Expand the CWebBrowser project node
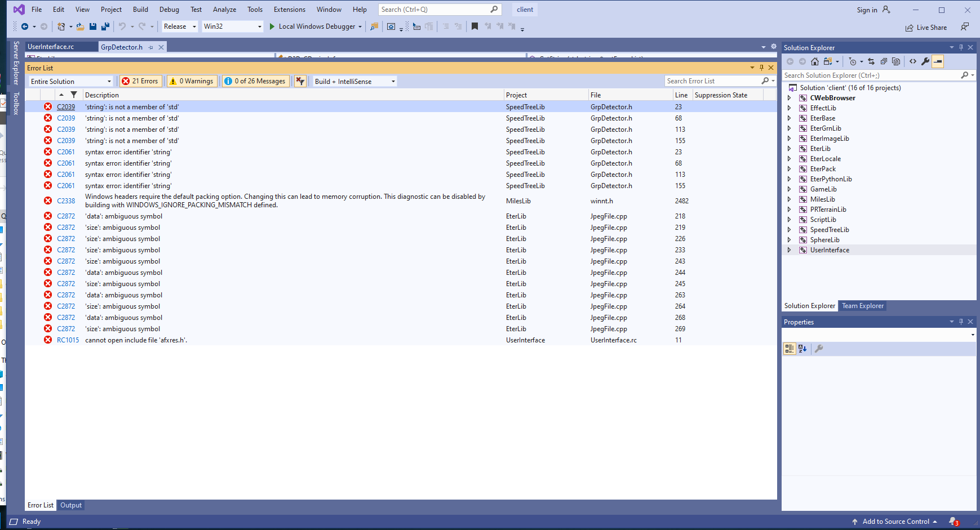980x530 pixels. (x=789, y=98)
